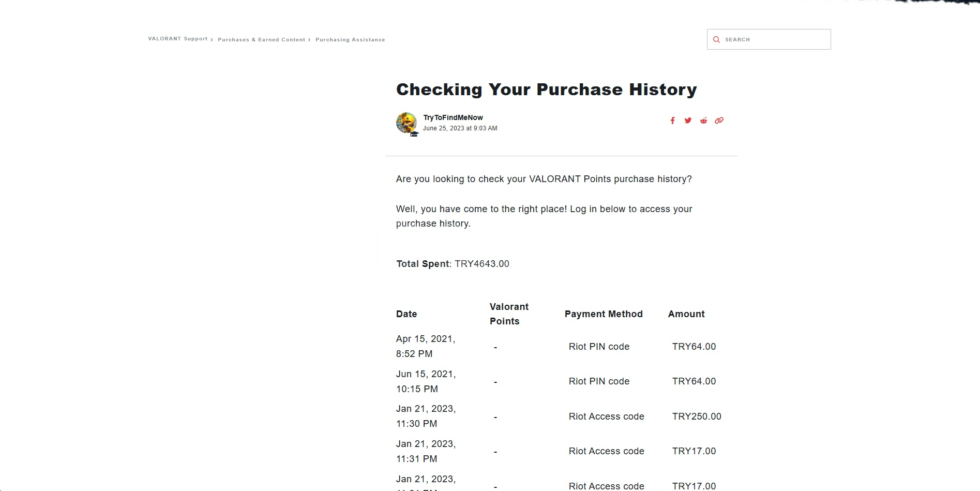This screenshot has height=491, width=980.
Task: Click the TryToFindMeNow author avatar
Action: click(x=406, y=123)
